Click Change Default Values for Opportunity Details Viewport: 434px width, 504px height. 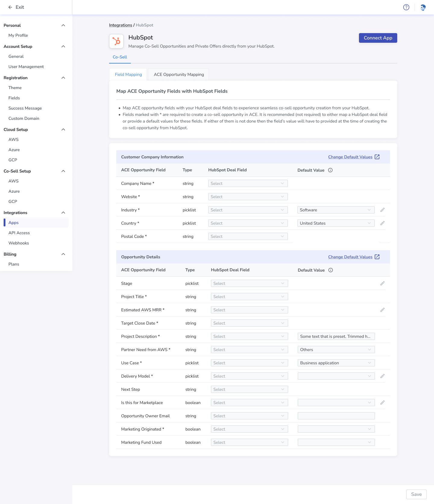point(350,257)
